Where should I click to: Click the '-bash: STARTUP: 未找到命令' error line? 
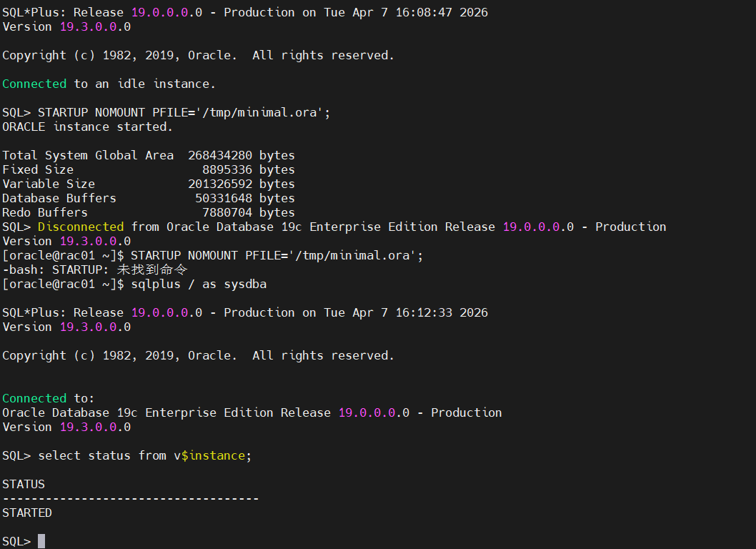(95, 269)
